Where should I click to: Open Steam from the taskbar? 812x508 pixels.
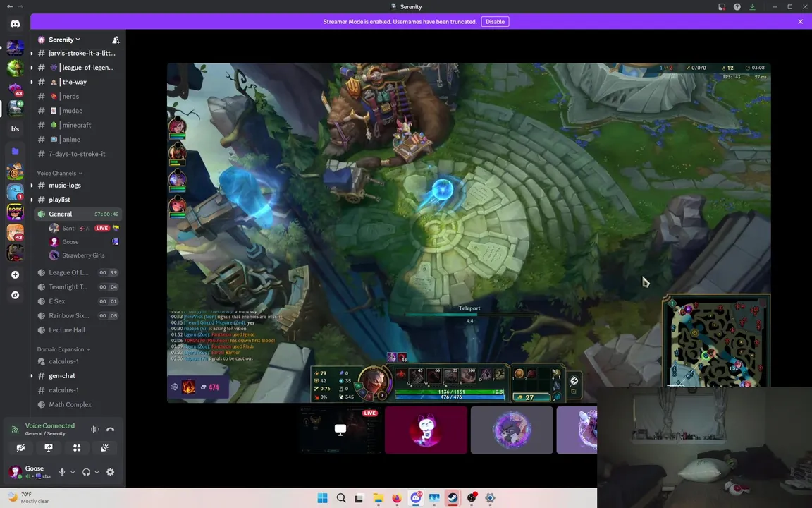tap(453, 498)
